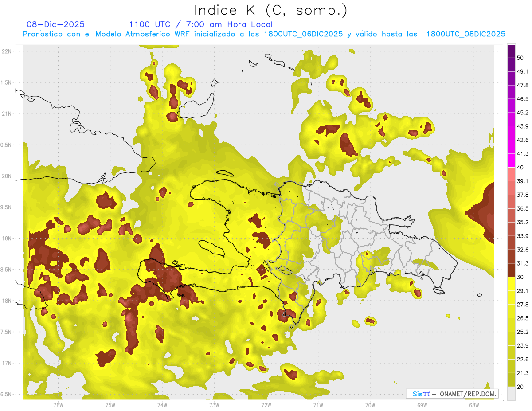The image size is (532, 411).
Task: Pick the salmon colorbar segment between 39.1 and 40
Action: pos(511,174)
